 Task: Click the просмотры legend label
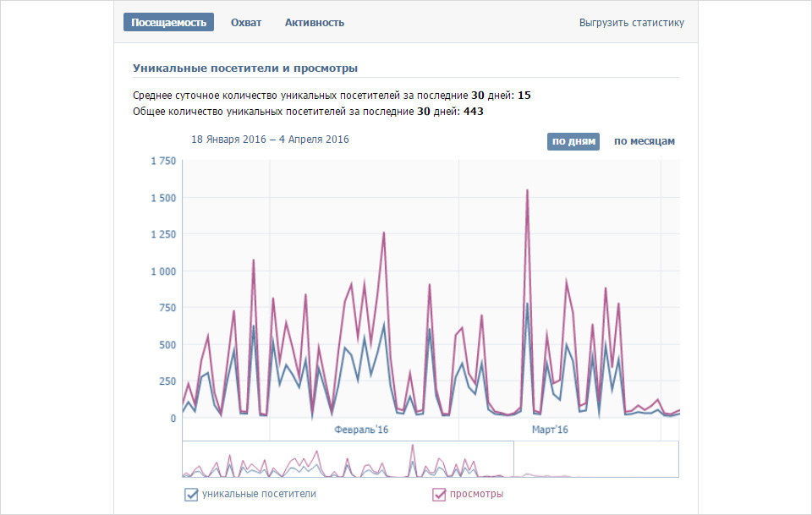tap(476, 494)
